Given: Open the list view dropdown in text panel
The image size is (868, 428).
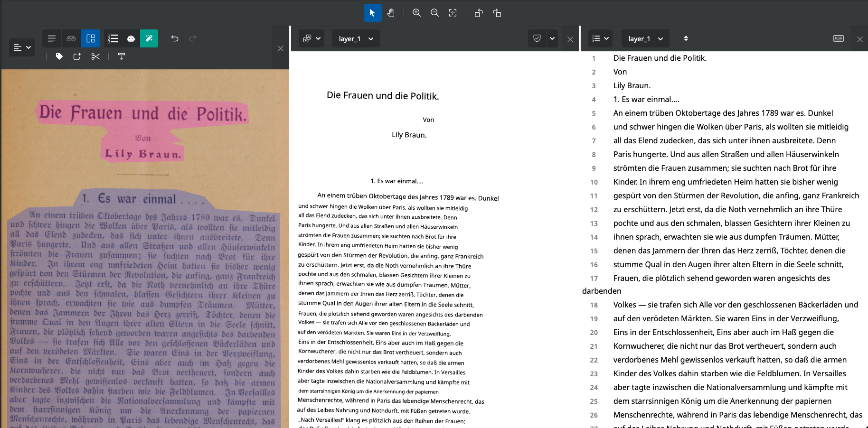Looking at the screenshot, I should pos(600,38).
